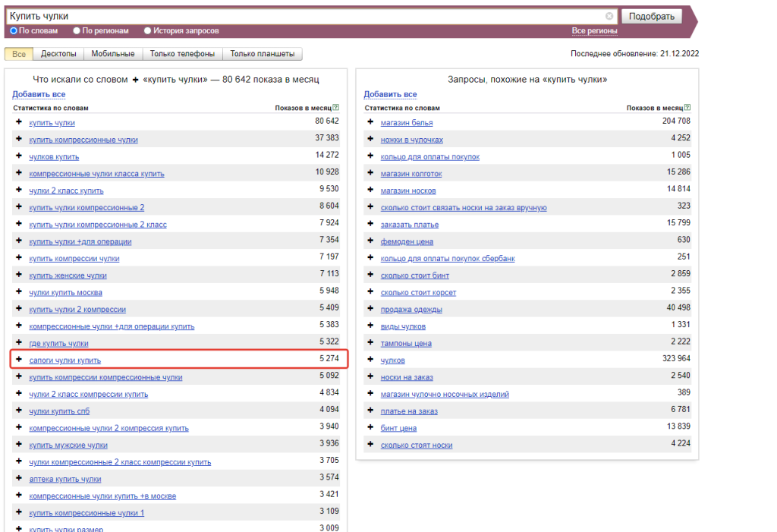The image size is (777, 532).
Task: Click 'Добавить все' in the left panel
Action: pyautogui.click(x=39, y=94)
